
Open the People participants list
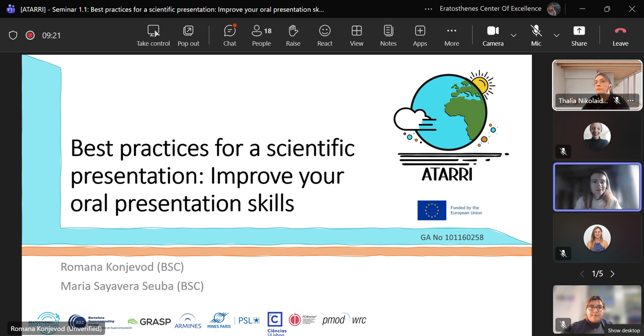point(261,35)
